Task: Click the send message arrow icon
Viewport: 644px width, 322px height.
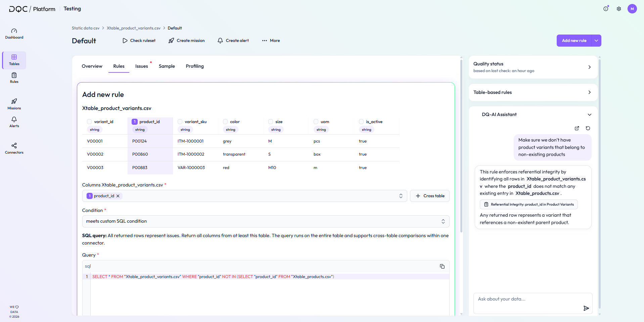Action: tap(586, 308)
